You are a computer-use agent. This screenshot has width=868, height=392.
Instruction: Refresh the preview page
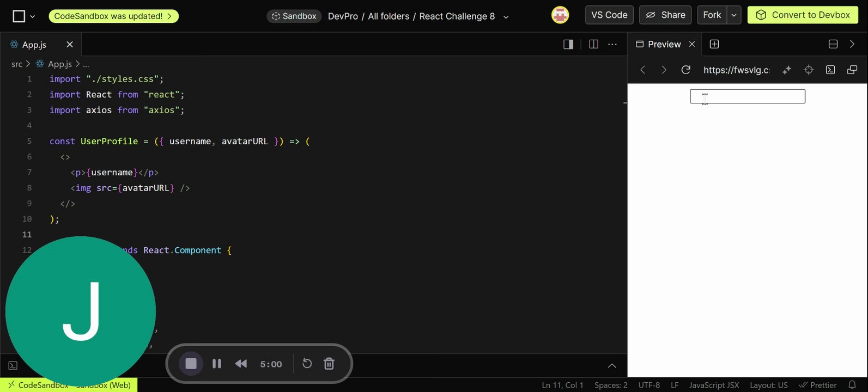686,70
